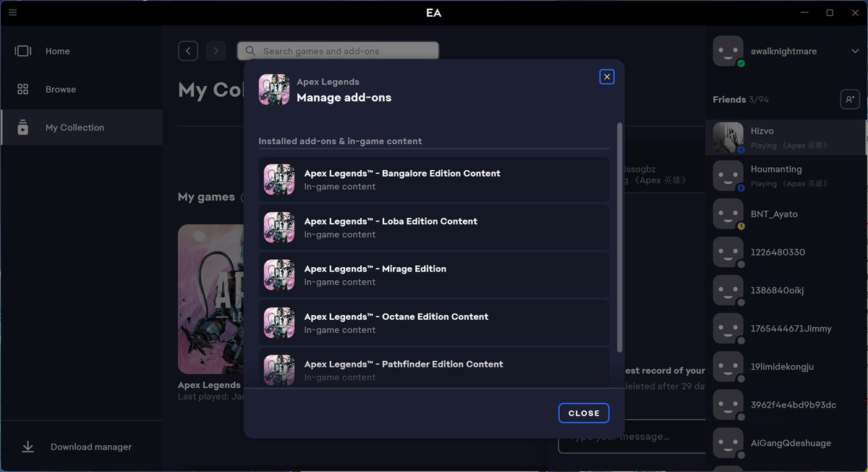Click Apex Legends game cover art

(210, 299)
